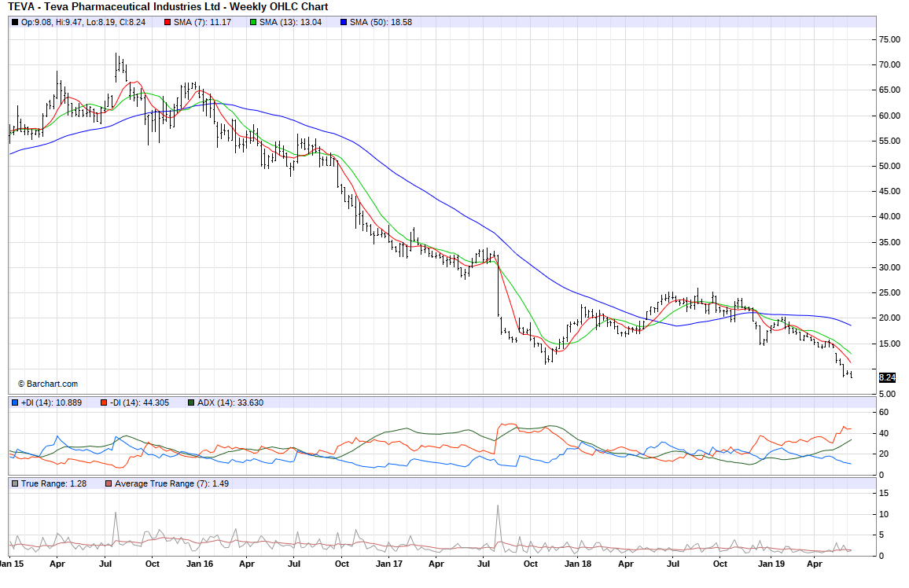The image size is (909, 588).
Task: Click the 40.00 price axis label
Action: (890, 217)
